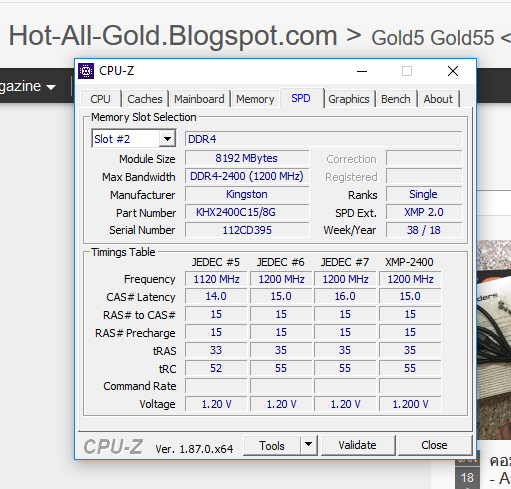Click the Validate button
Viewport: 511px width, 489px height.
358,445
